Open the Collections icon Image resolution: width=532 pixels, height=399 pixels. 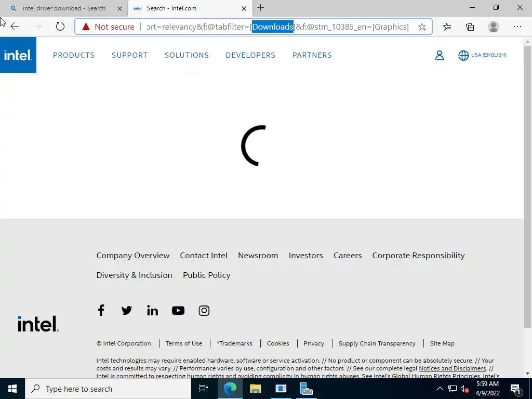click(470, 27)
